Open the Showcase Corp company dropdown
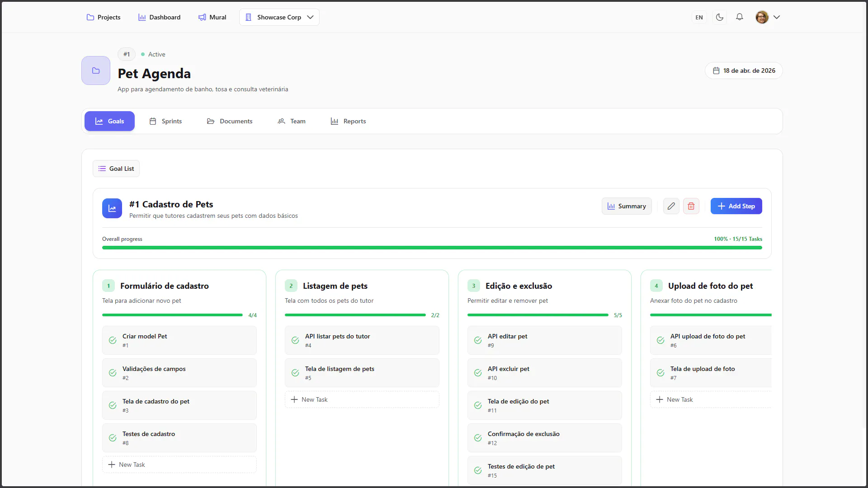 click(x=279, y=17)
